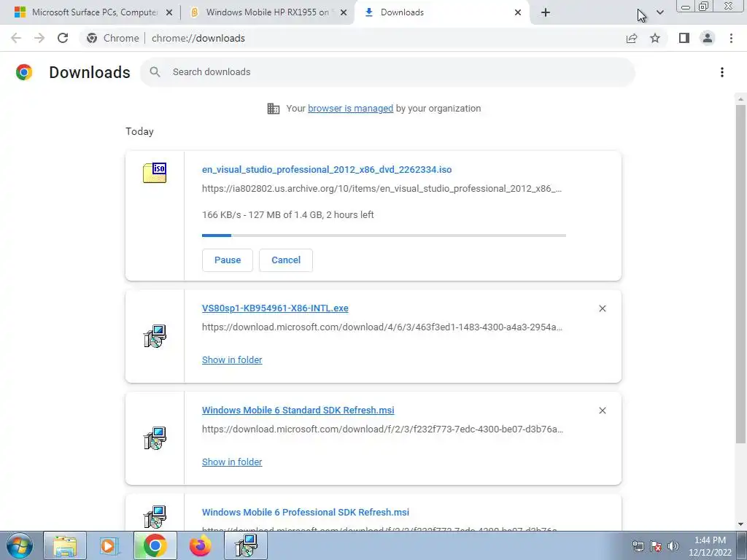Launch Firefox from the taskbar
Screen dimensions: 747x560
pyautogui.click(x=200, y=545)
